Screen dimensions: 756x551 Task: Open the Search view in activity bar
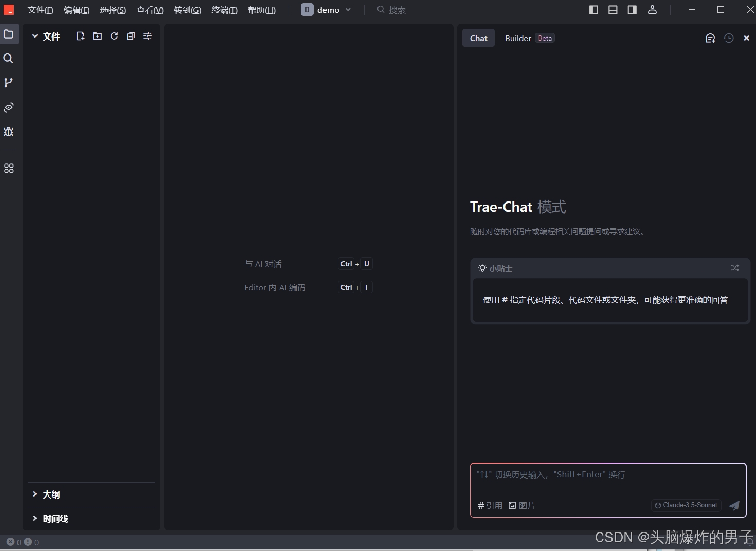(9, 58)
